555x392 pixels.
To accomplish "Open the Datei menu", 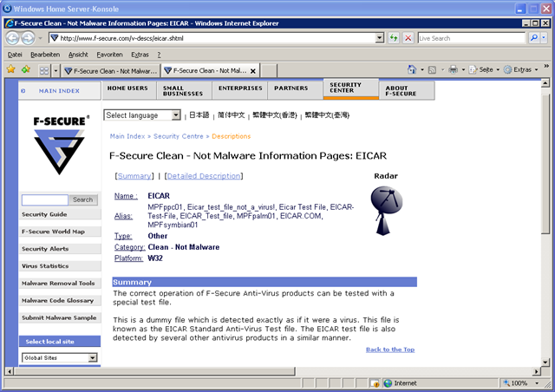I will tap(15, 55).
